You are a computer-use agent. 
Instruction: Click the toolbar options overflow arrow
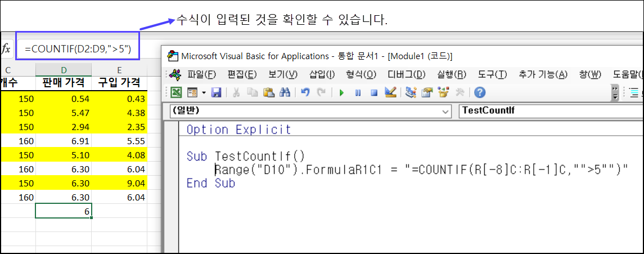coord(615,93)
